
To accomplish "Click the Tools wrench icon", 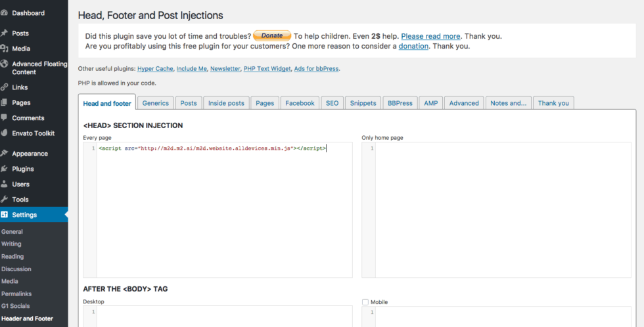I will click(4, 200).
